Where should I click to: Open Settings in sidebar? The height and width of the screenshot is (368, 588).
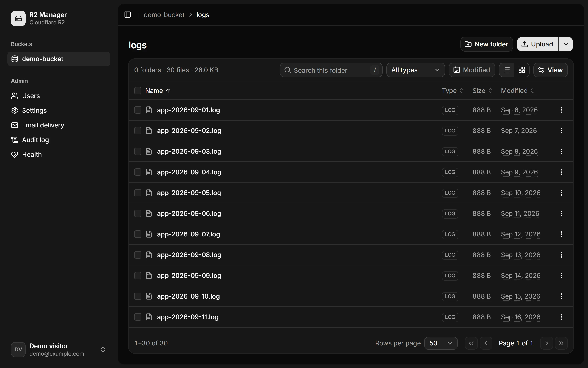click(59, 110)
